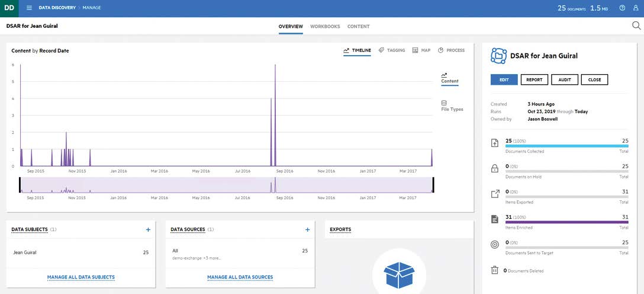Click the 25 documents counter in header

571,8
